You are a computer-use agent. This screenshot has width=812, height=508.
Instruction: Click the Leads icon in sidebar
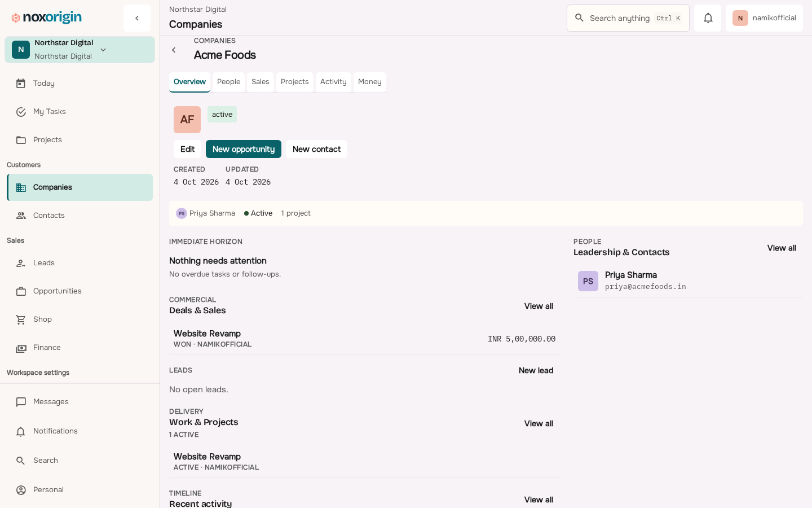coord(21,263)
